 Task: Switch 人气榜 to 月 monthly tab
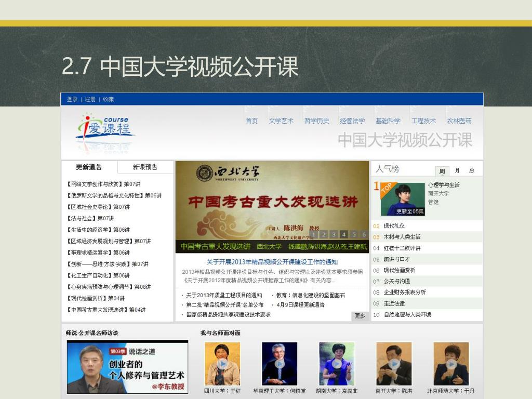[457, 170]
